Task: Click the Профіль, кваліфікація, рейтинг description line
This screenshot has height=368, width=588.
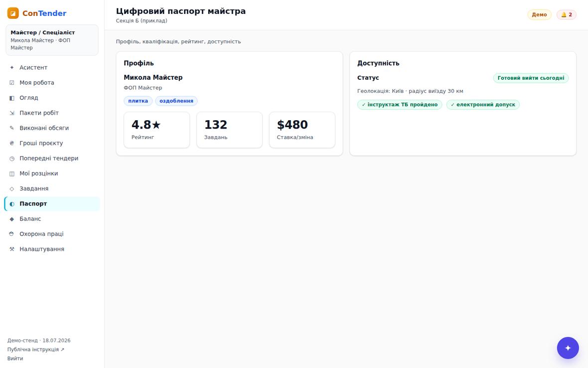Action: pos(178,42)
